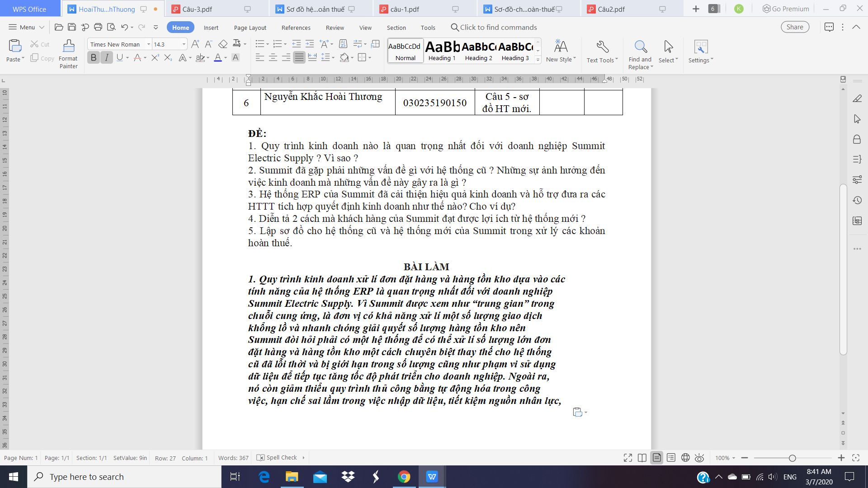Viewport: 868px width, 488px height.
Task: Click the print icon in the quick toolbar
Action: tap(98, 27)
